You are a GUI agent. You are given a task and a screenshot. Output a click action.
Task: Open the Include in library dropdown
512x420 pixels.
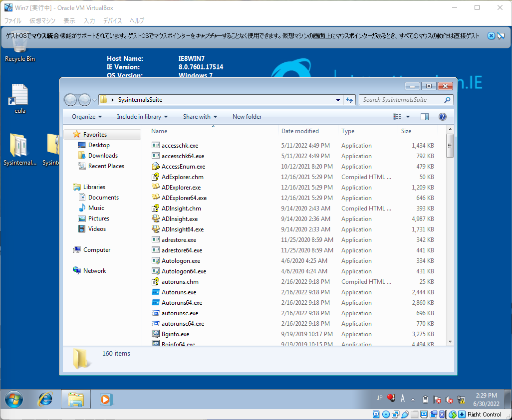142,117
